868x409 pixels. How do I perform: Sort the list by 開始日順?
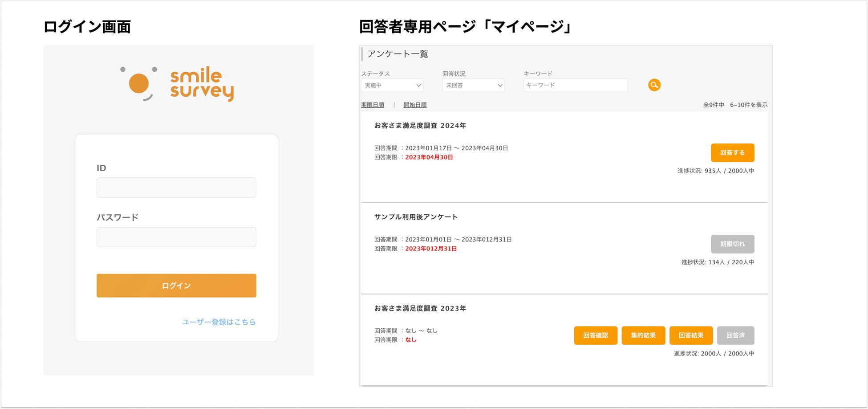(415, 105)
